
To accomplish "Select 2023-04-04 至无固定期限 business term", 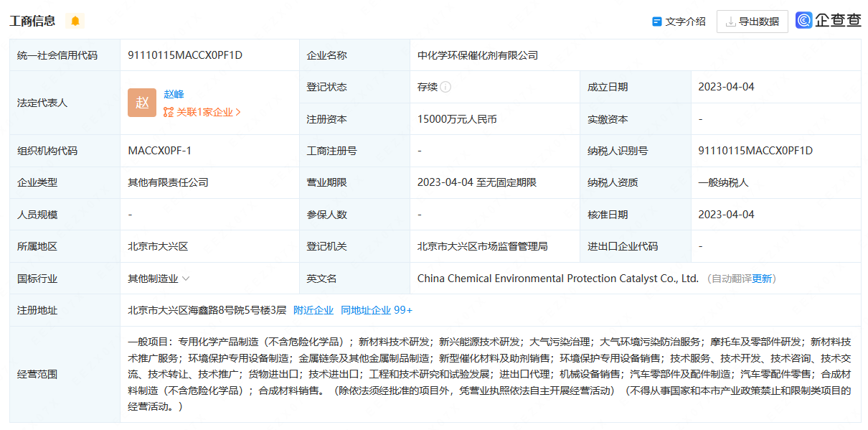I will click(x=477, y=182).
